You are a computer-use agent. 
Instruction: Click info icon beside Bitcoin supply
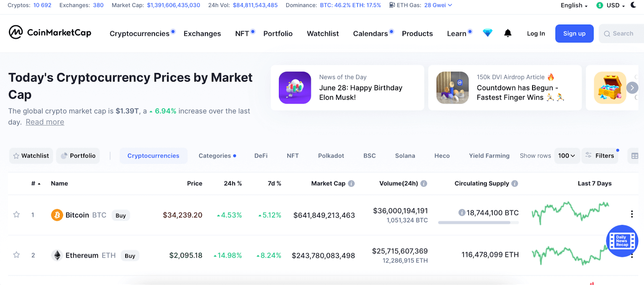(462, 213)
